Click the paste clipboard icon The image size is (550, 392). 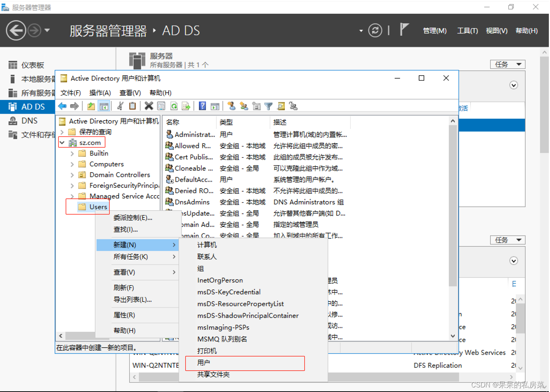pyautogui.click(x=132, y=106)
